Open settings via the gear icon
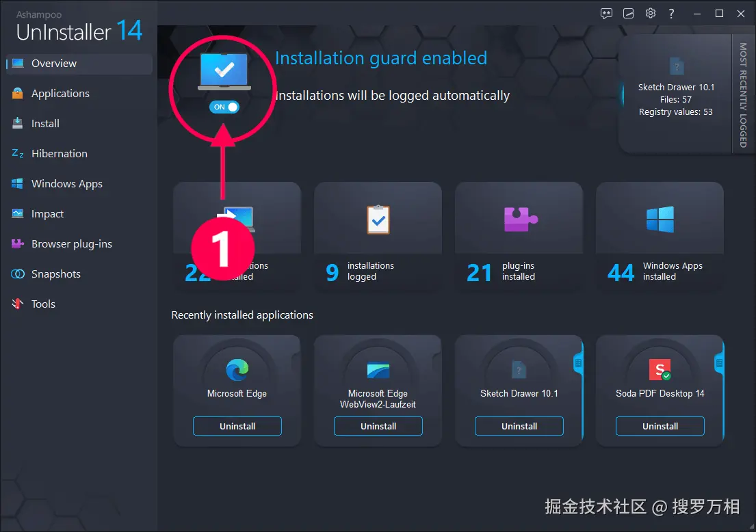This screenshot has width=756, height=532. tap(651, 13)
